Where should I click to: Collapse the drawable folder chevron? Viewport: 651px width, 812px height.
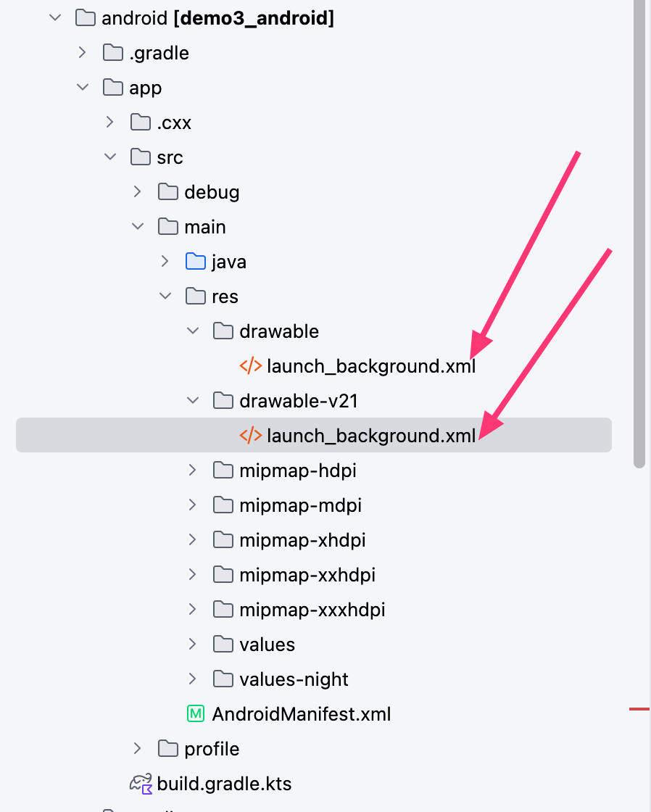coord(193,331)
